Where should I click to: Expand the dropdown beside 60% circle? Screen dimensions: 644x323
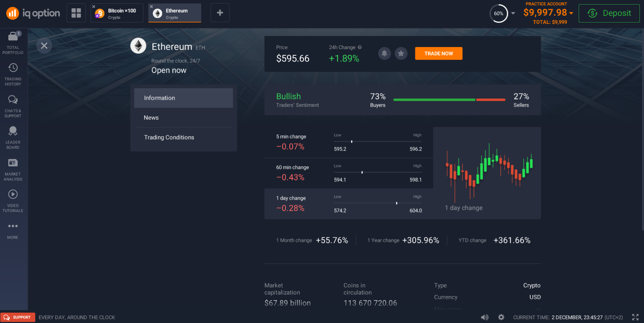click(x=513, y=13)
